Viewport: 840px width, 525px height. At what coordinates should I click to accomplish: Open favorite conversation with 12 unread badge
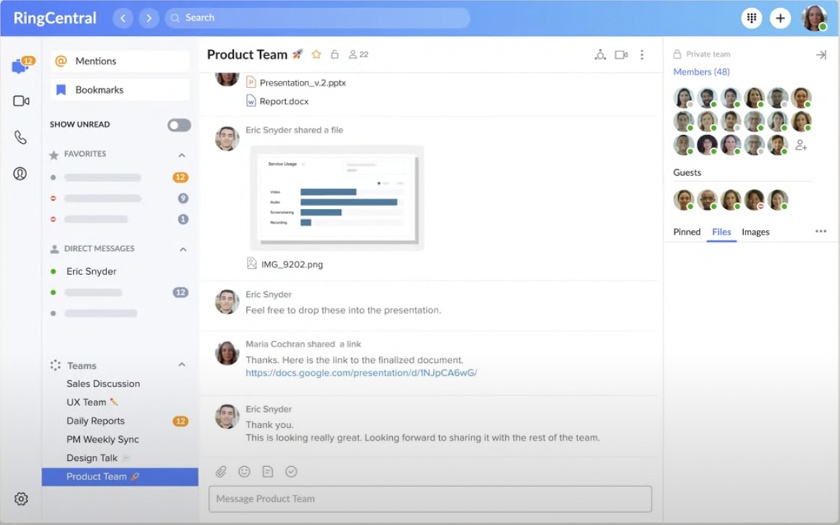(120, 177)
